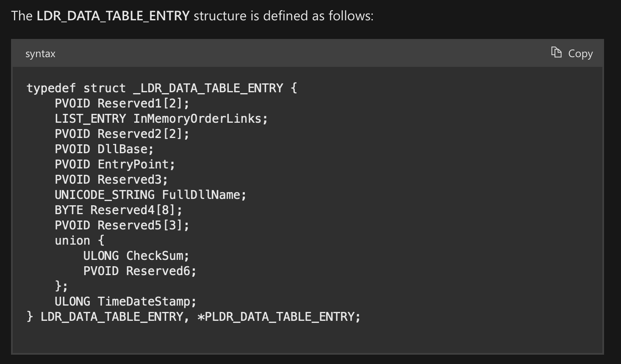621x364 pixels.
Task: Click the Copy button to copy the syntax
Action: tap(572, 53)
